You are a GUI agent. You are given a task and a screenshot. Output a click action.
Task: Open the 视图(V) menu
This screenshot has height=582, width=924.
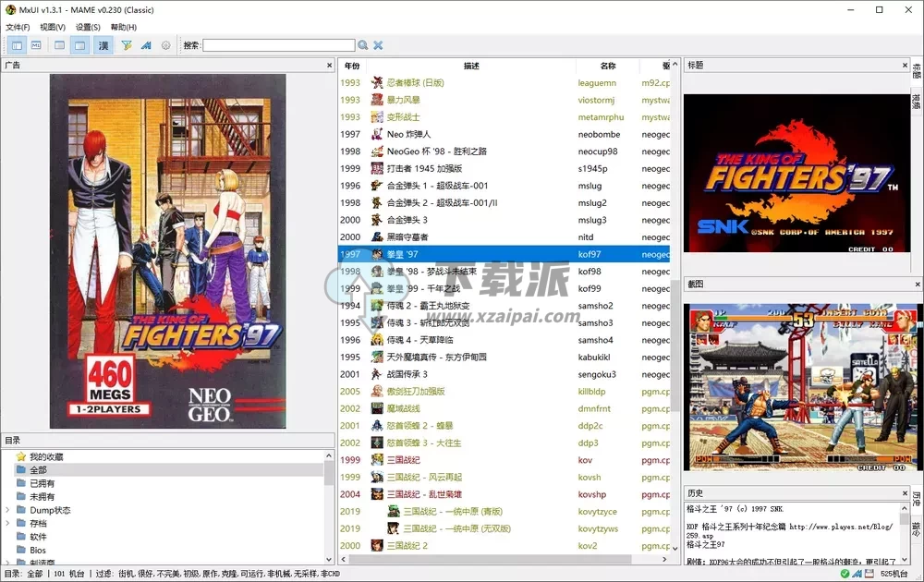tap(53, 27)
